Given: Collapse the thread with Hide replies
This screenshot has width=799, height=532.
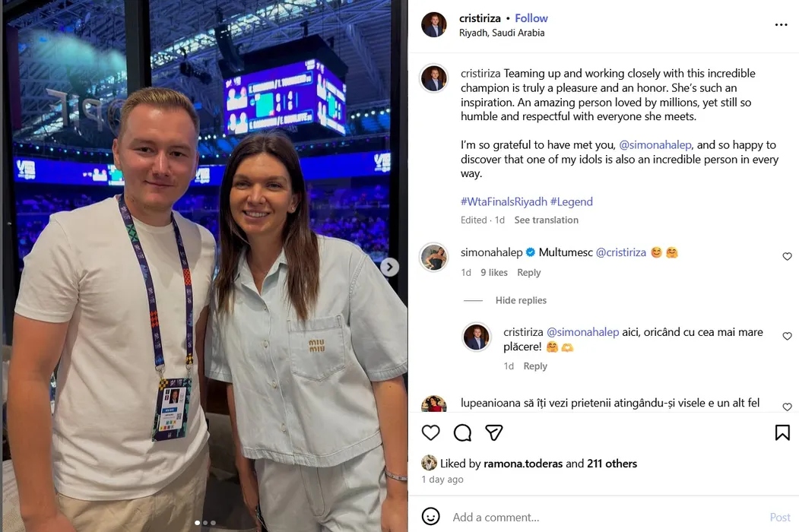Looking at the screenshot, I should (521, 300).
